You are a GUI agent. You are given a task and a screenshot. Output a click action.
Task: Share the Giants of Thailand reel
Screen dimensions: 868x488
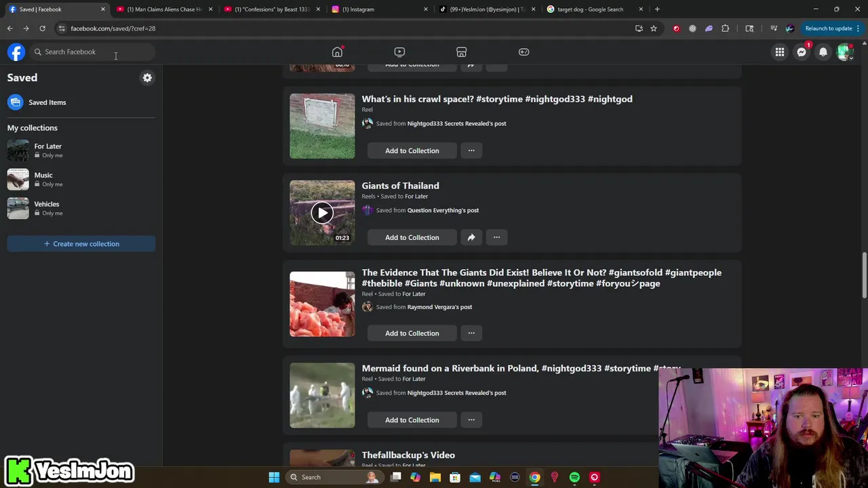click(x=471, y=237)
